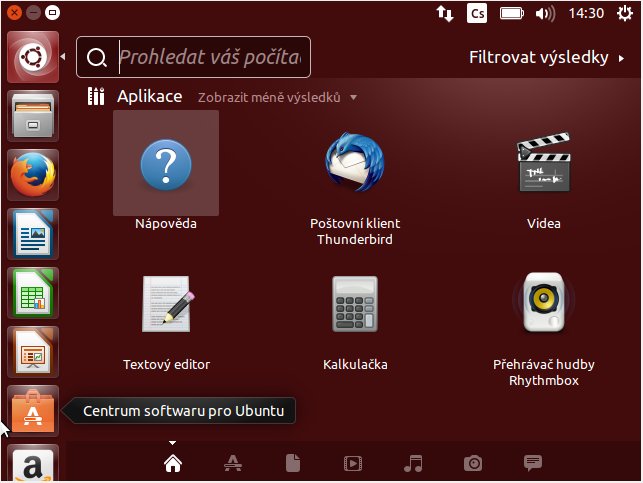The image size is (643, 483).
Task: Open Firefox web browser in launcher
Action: [x=33, y=175]
